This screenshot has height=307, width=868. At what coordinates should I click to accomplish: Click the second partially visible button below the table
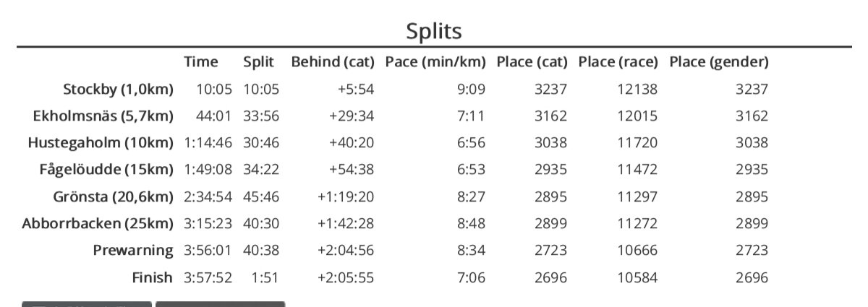click(220, 304)
